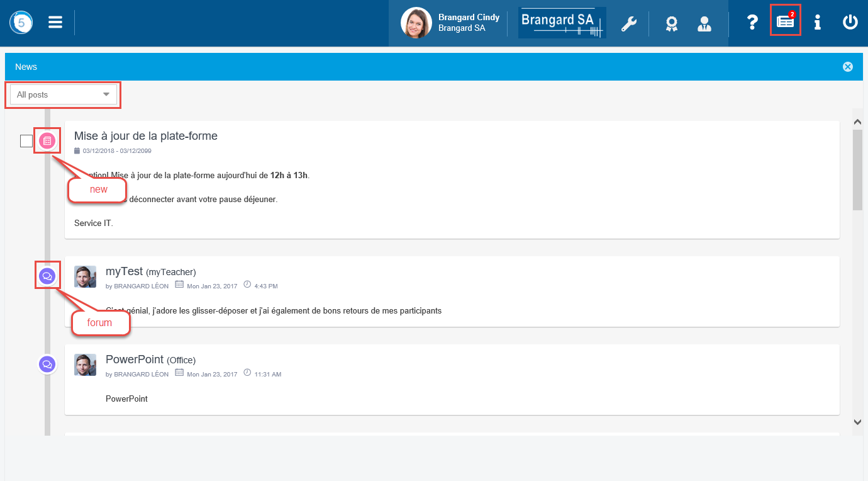Open the wrench settings tool

(x=628, y=23)
